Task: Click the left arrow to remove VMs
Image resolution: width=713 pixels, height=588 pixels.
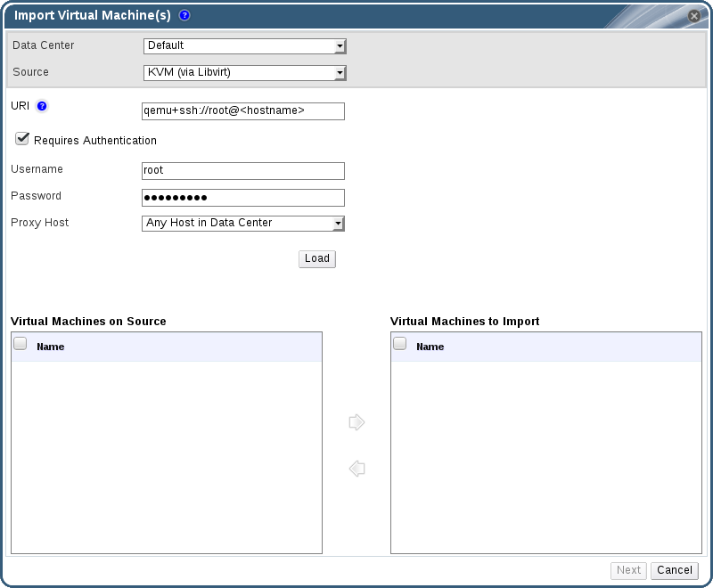Action: 356,469
